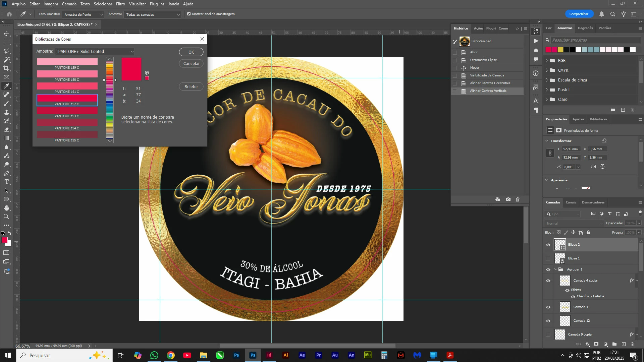This screenshot has width=644, height=362.
Task: Select the Zoom tool in toolbar
Action: point(6,217)
